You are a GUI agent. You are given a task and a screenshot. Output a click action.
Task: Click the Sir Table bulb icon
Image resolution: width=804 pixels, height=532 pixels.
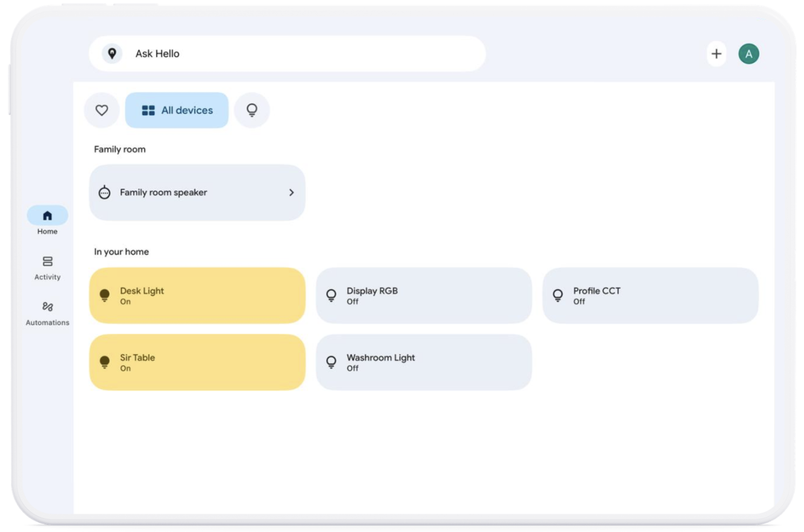point(105,362)
